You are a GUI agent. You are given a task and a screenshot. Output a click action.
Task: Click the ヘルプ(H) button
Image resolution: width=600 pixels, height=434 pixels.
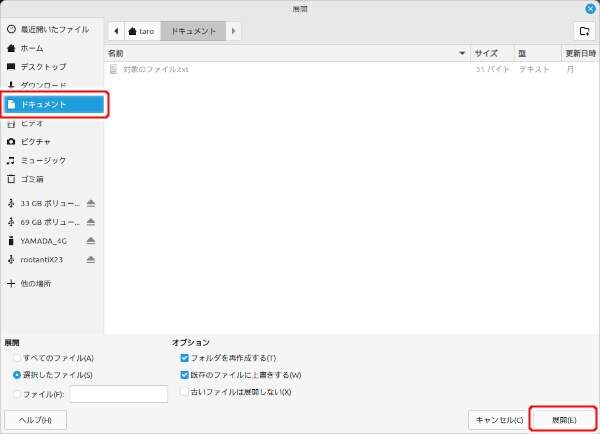click(35, 420)
